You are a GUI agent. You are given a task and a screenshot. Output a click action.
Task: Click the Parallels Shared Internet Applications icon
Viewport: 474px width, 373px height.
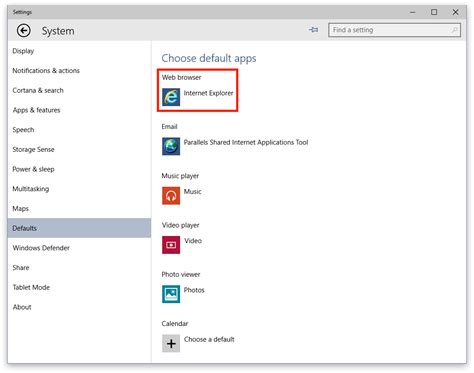click(x=171, y=146)
